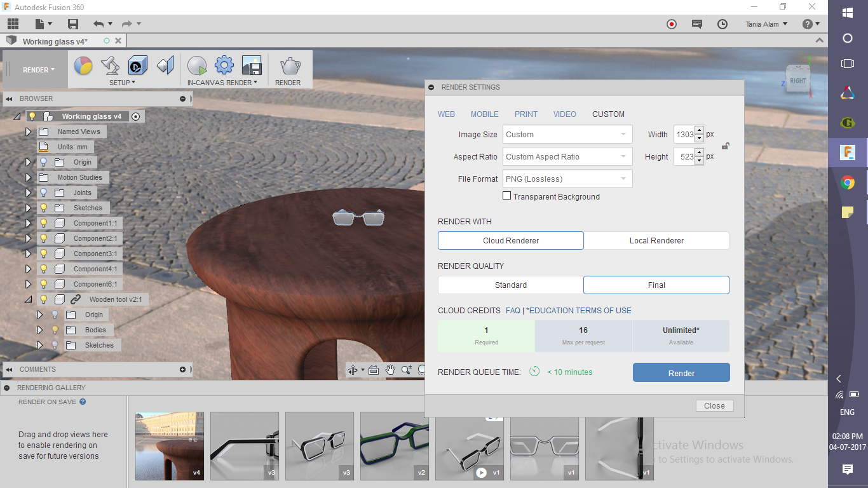Open the File Format dropdown
This screenshot has height=488, width=868.
click(567, 179)
